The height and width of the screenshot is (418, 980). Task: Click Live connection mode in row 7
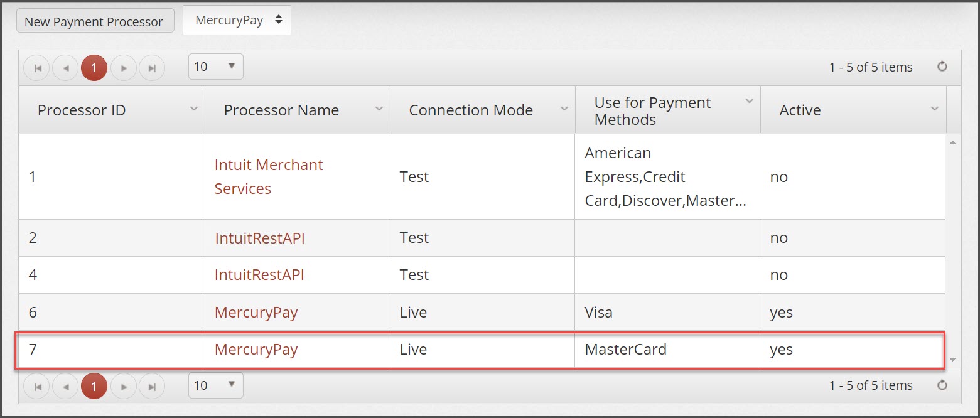pos(482,350)
